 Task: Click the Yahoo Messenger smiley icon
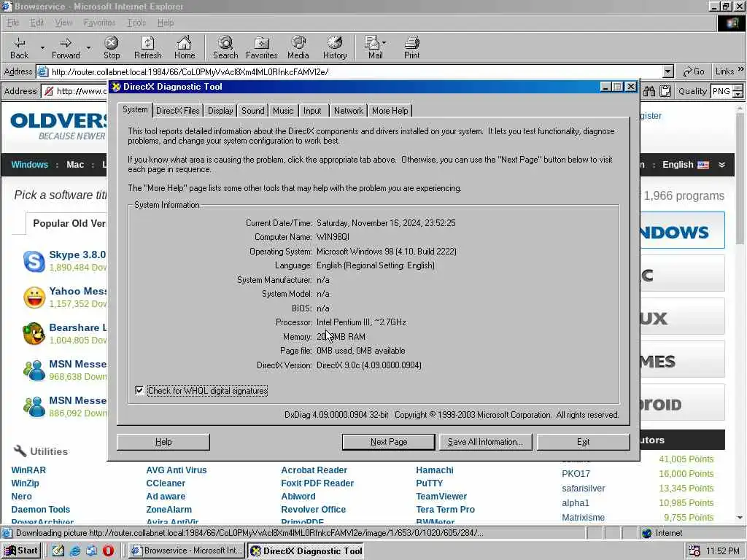click(34, 297)
